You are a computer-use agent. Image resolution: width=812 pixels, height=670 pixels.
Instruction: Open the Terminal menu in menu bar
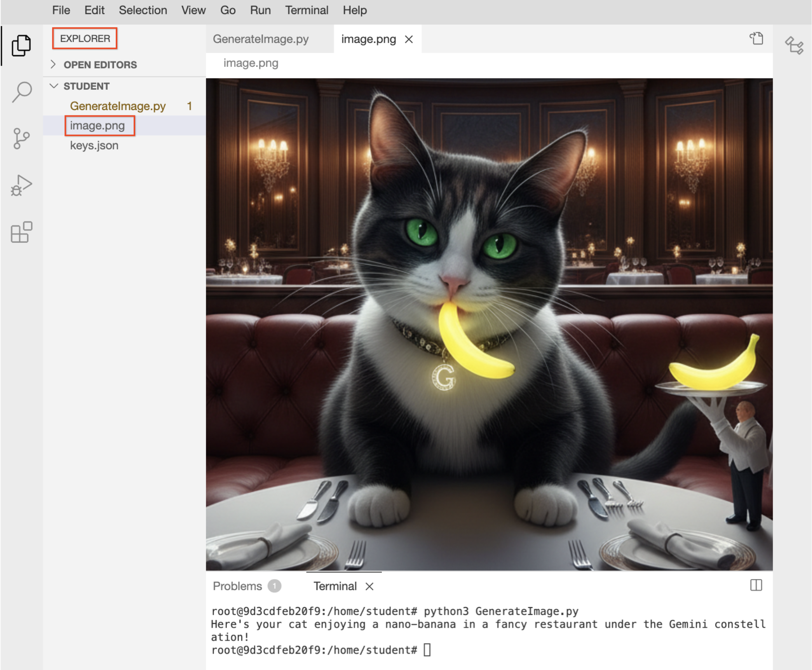[307, 10]
